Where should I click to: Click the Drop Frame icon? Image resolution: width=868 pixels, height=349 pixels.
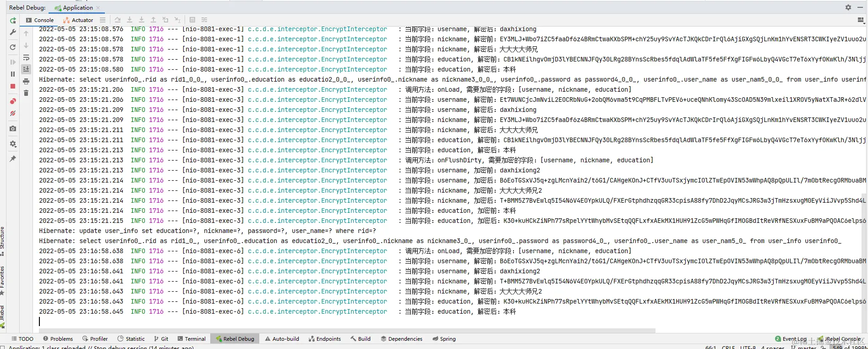[165, 20]
